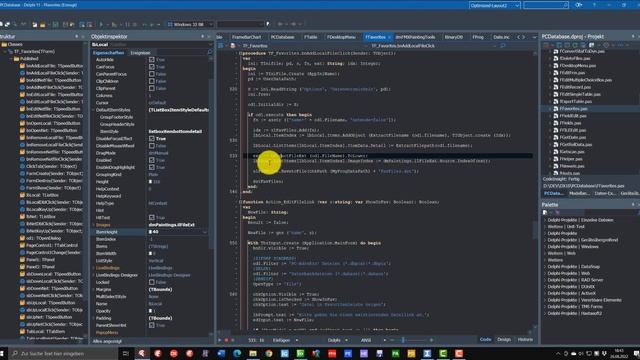Click the Run button in the main toolbar
Viewport: 640px width, 360px height.
pyautogui.click(x=101, y=24)
